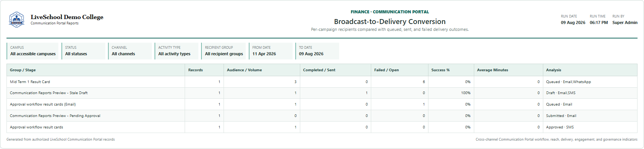
Task: Open the Channel filter All channels
Action: (x=130, y=51)
